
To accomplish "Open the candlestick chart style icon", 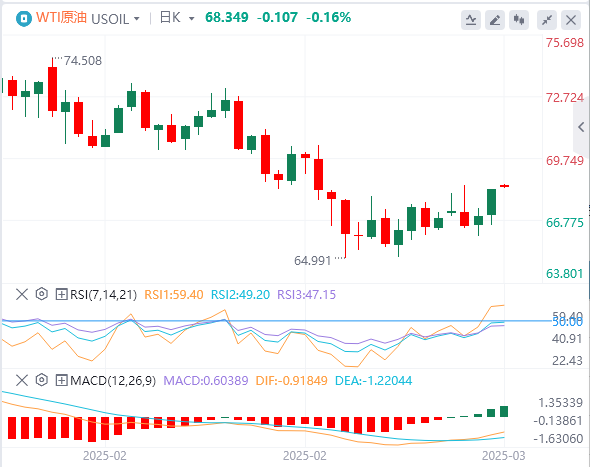I will 519,20.
